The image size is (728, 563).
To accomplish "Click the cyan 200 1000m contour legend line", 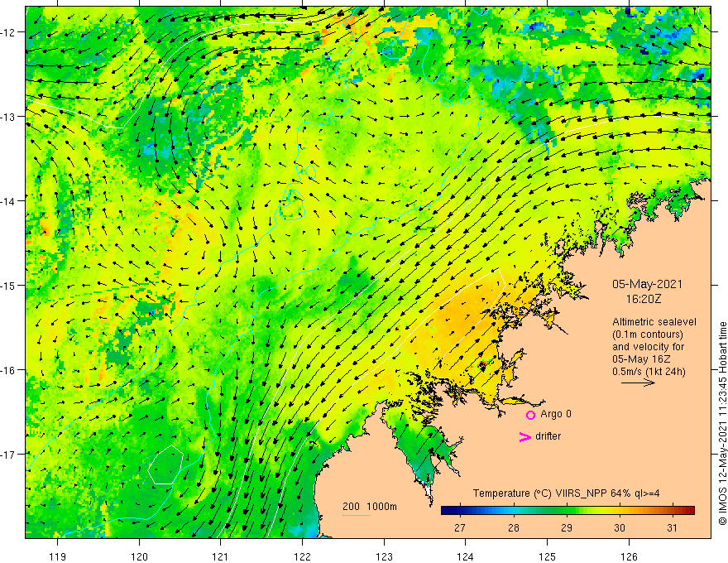I will coord(356,515).
